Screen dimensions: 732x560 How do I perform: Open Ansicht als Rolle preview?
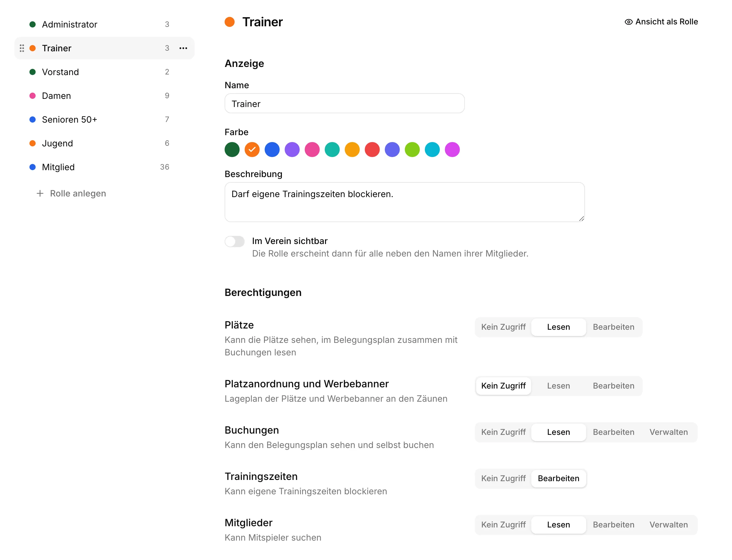pos(661,22)
